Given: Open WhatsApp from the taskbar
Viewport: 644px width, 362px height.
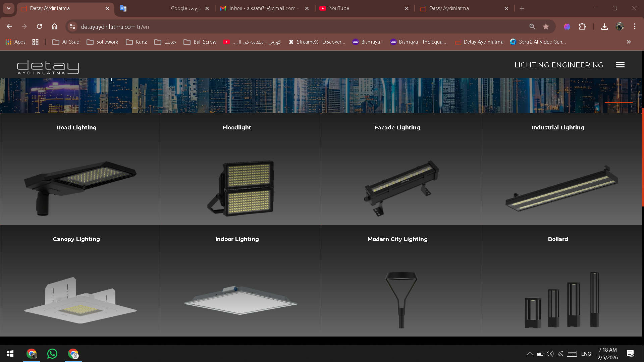Looking at the screenshot, I should [52, 354].
